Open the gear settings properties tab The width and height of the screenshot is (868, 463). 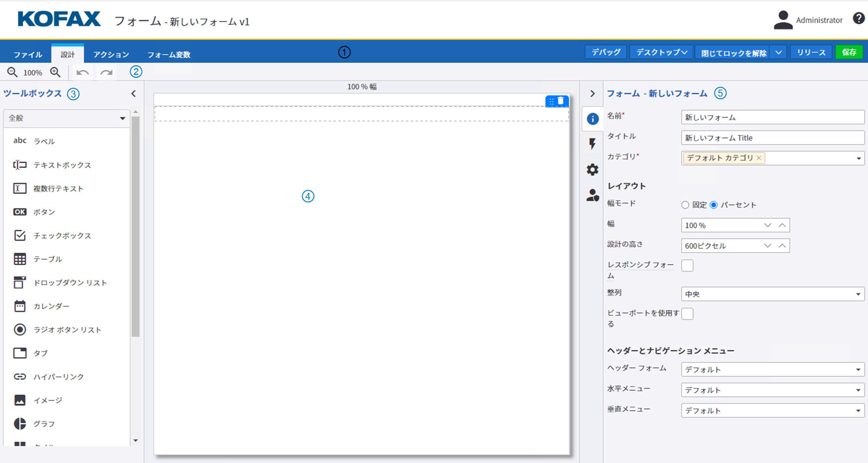[592, 170]
